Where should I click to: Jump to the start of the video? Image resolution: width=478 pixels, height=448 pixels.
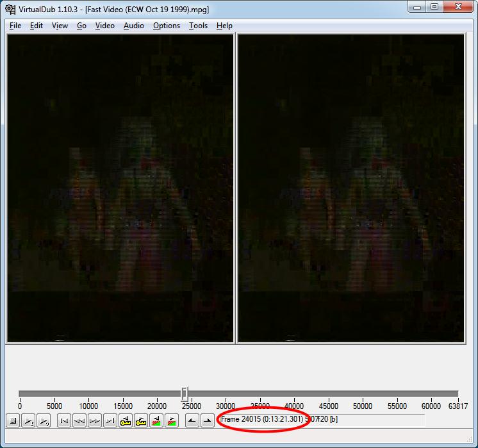64,421
